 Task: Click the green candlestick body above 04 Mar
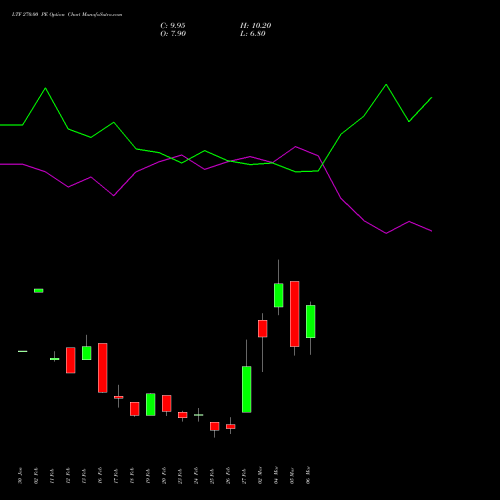point(279,295)
